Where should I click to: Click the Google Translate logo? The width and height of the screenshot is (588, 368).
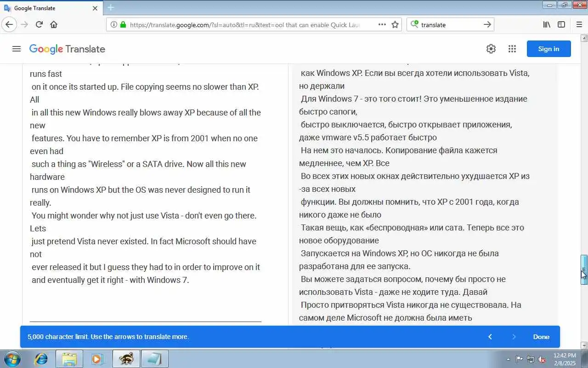[67, 49]
